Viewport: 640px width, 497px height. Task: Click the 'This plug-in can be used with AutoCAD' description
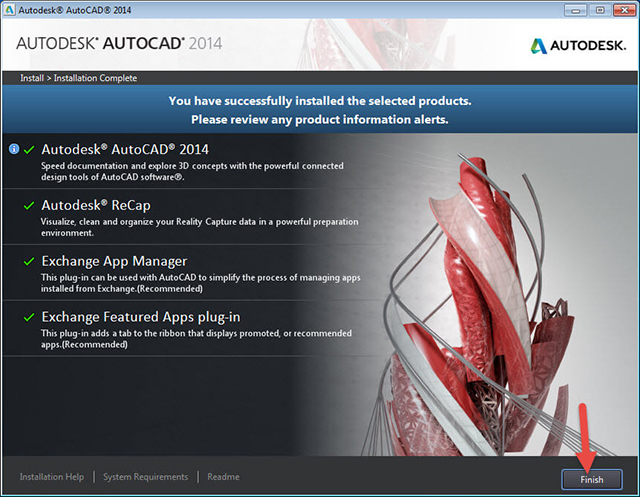[200, 283]
